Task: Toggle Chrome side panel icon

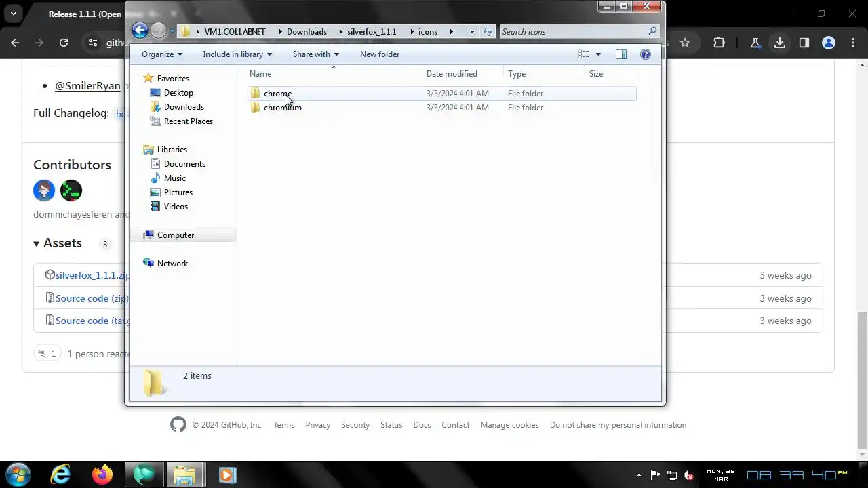Action: 804,43
